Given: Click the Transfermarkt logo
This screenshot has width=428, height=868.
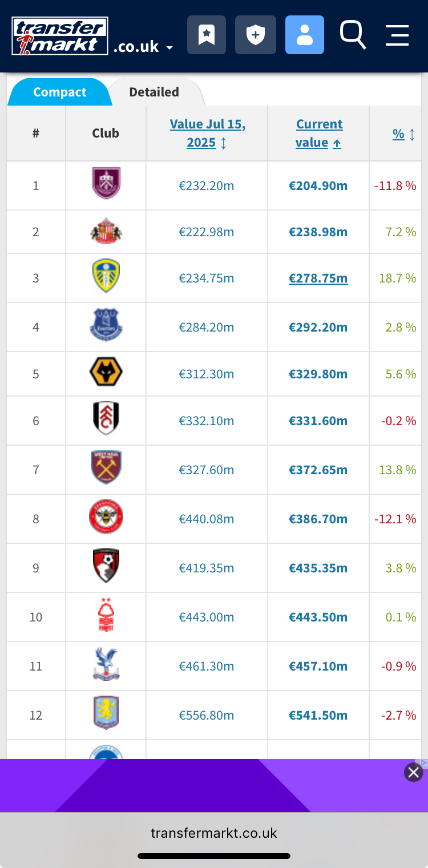Looking at the screenshot, I should click(x=60, y=36).
